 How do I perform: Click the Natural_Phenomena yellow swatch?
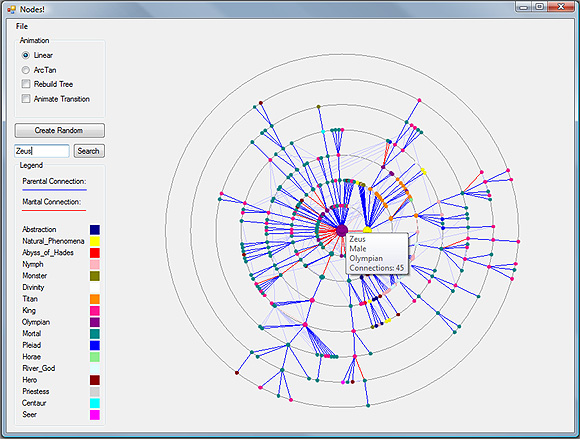[95, 241]
